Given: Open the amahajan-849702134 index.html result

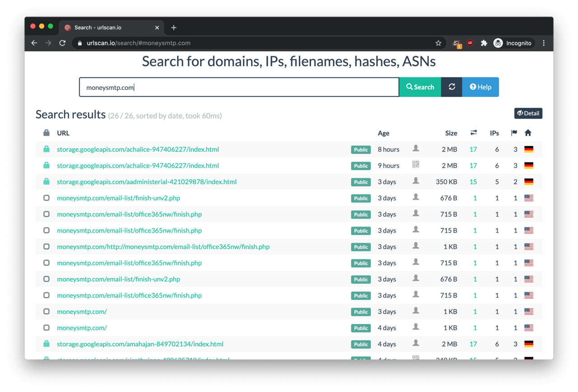Looking at the screenshot, I should (140, 344).
